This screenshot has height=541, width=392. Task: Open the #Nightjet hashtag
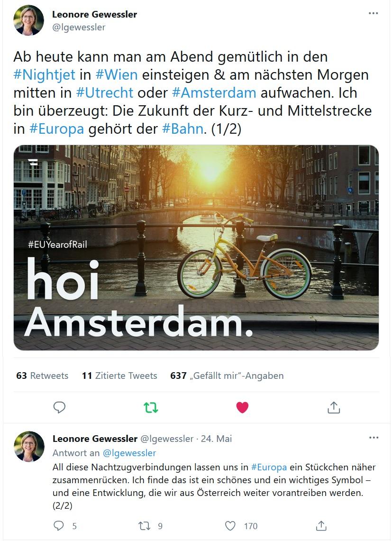[x=44, y=74]
